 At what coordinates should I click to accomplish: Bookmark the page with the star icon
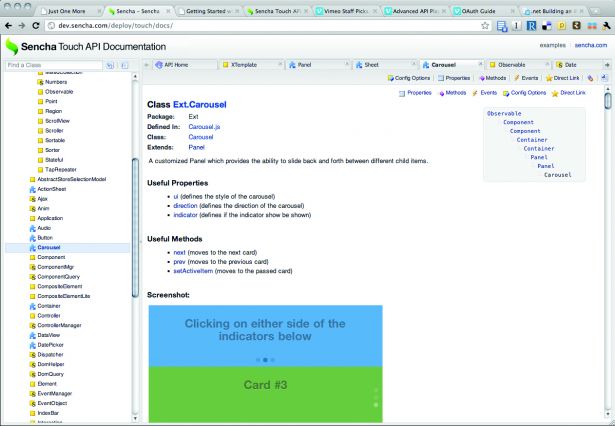point(485,25)
